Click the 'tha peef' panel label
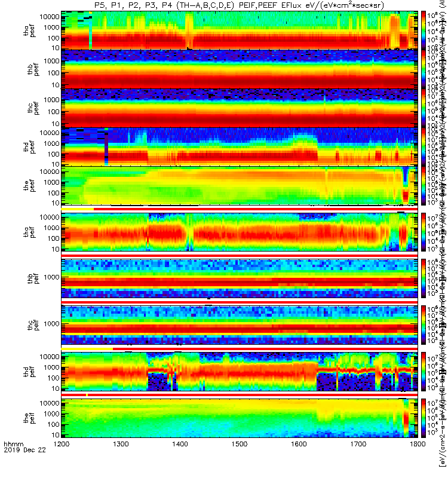The image size is (448, 478). click(x=29, y=30)
